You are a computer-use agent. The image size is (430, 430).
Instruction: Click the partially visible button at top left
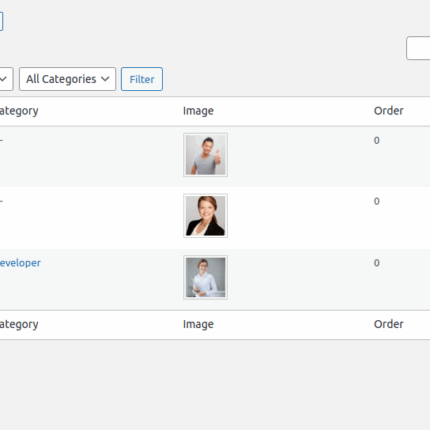[x=1, y=21]
